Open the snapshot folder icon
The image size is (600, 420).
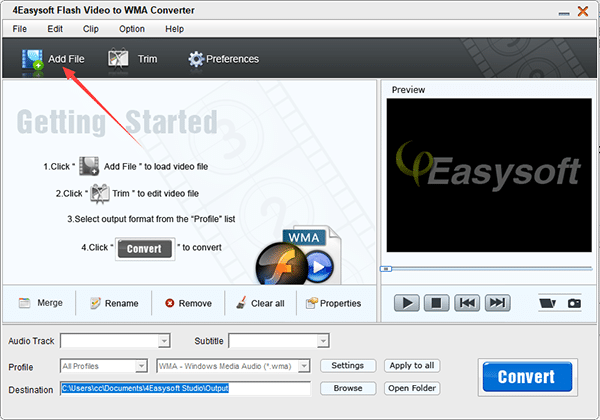(x=547, y=303)
